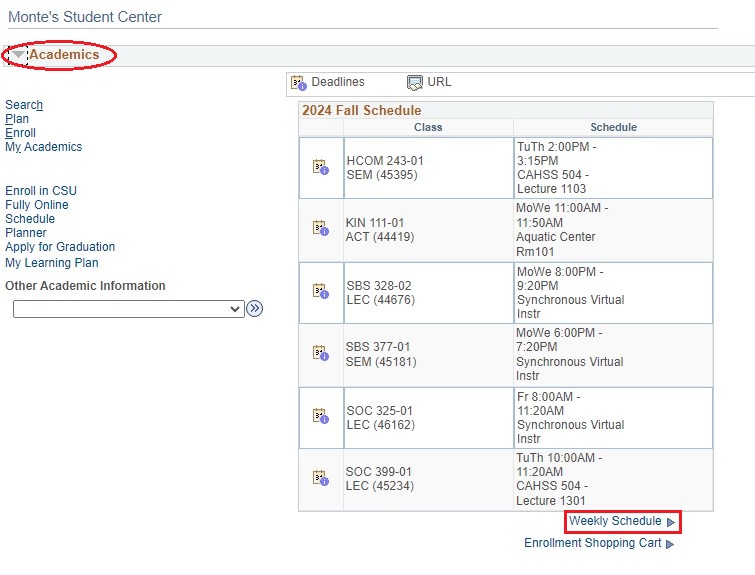
Task: Click the Search link
Action: tap(24, 105)
